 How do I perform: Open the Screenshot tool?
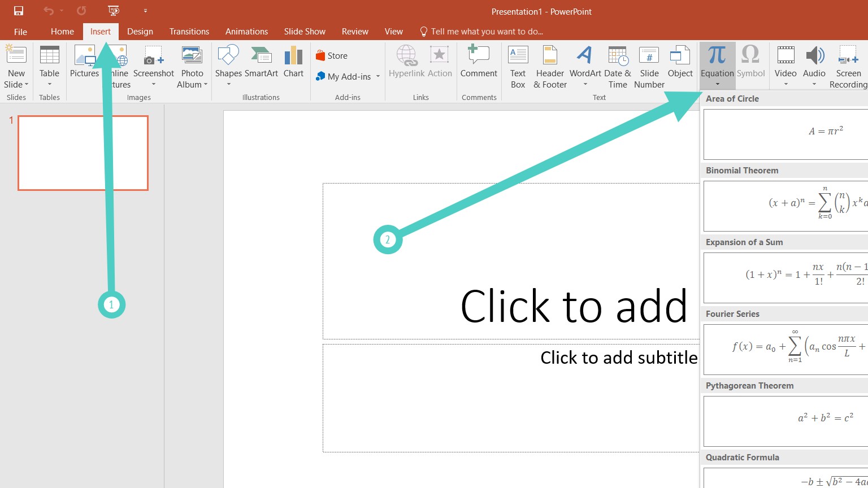[x=154, y=66]
